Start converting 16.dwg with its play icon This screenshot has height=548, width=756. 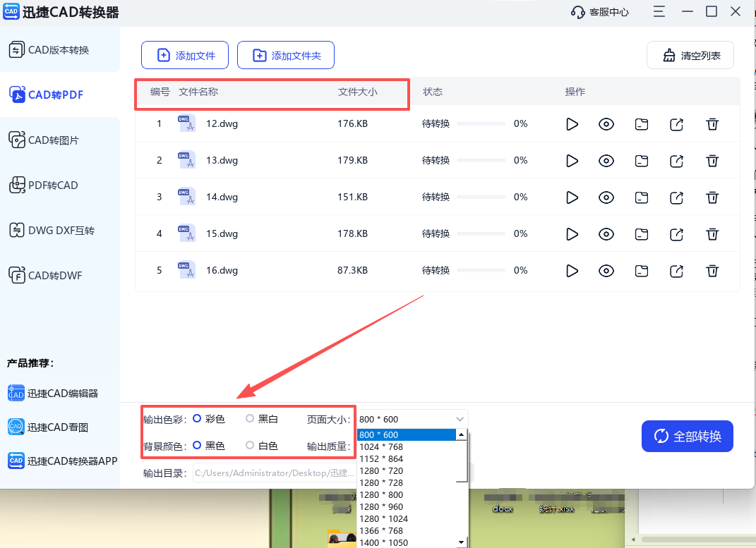tap(572, 271)
